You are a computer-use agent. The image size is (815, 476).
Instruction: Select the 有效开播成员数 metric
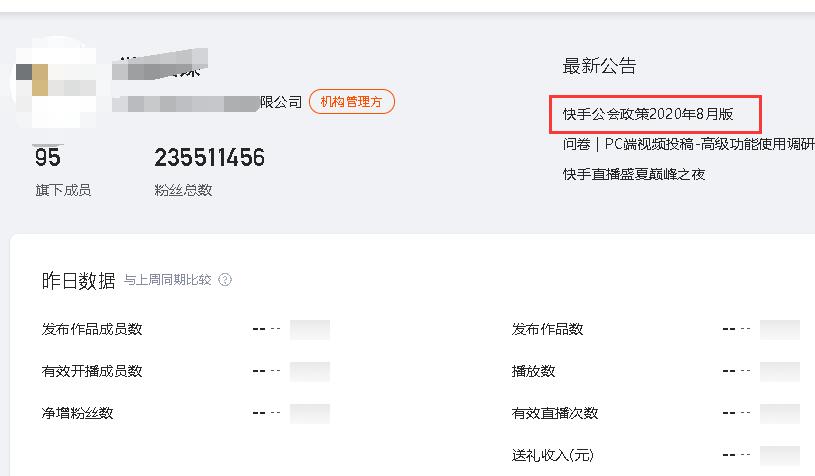(92, 371)
